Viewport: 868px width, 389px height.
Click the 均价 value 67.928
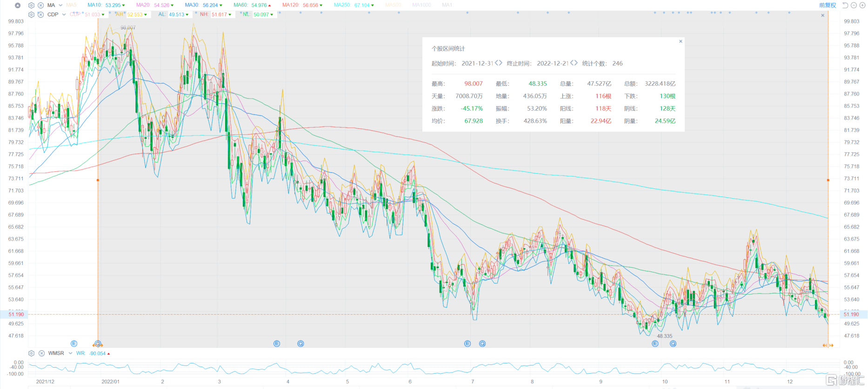pyautogui.click(x=474, y=121)
